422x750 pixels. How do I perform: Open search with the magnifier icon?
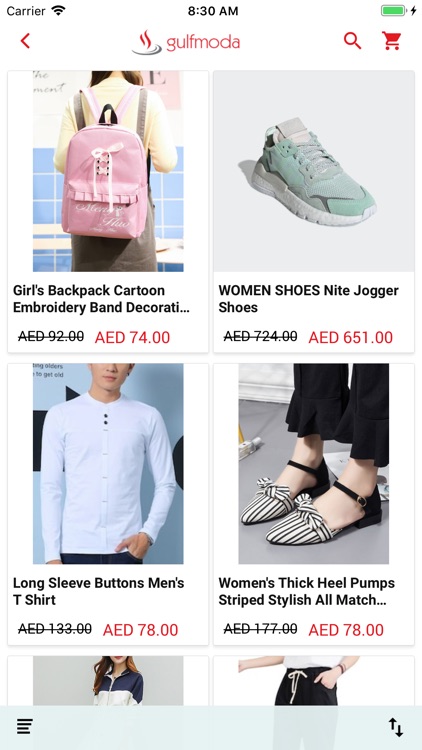click(x=353, y=41)
